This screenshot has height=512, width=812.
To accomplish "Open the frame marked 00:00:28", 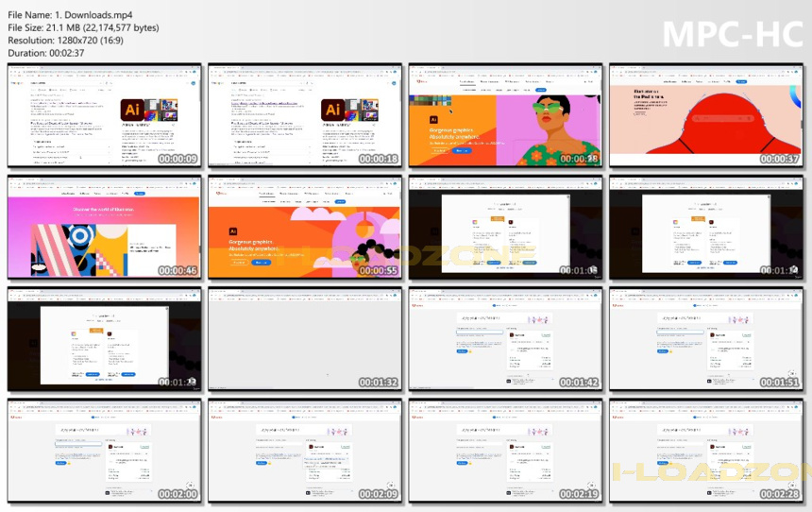I will [505, 115].
